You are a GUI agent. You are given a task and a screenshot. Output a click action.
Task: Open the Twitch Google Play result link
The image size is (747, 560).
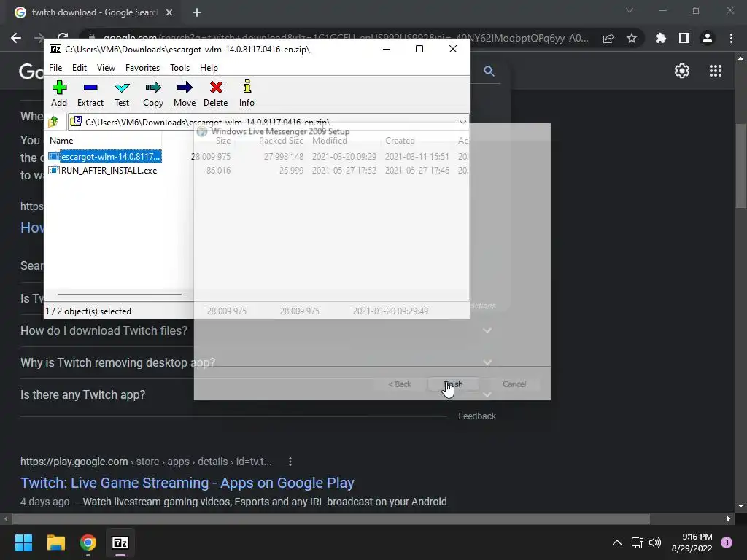pyautogui.click(x=187, y=483)
